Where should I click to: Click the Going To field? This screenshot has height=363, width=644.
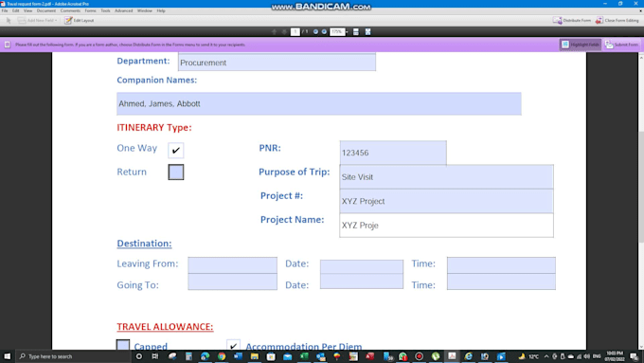coord(232,281)
